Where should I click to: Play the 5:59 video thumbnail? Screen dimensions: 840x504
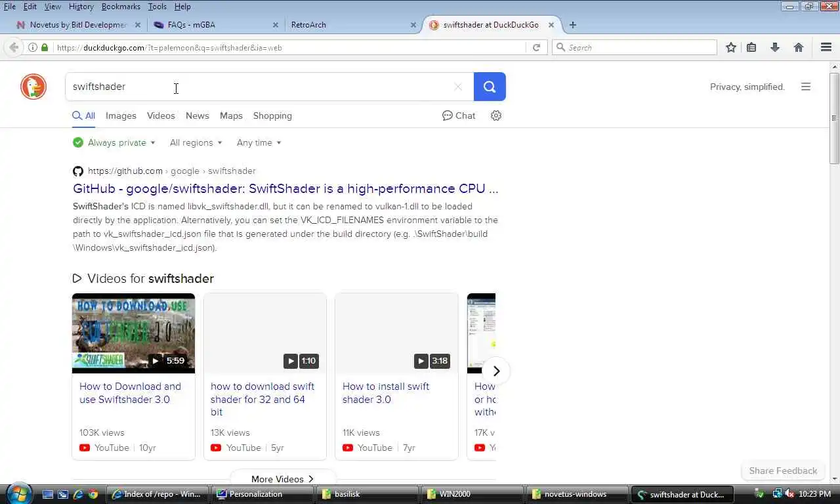133,333
